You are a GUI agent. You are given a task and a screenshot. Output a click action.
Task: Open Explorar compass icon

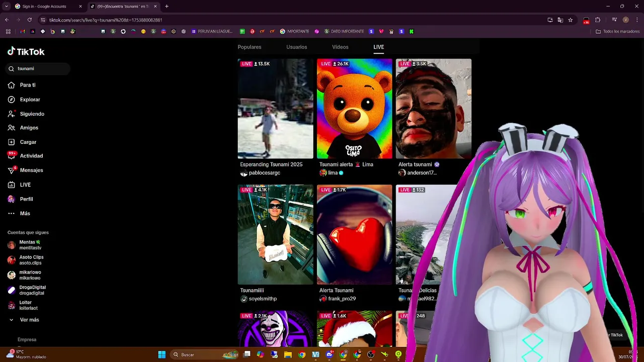click(x=11, y=100)
